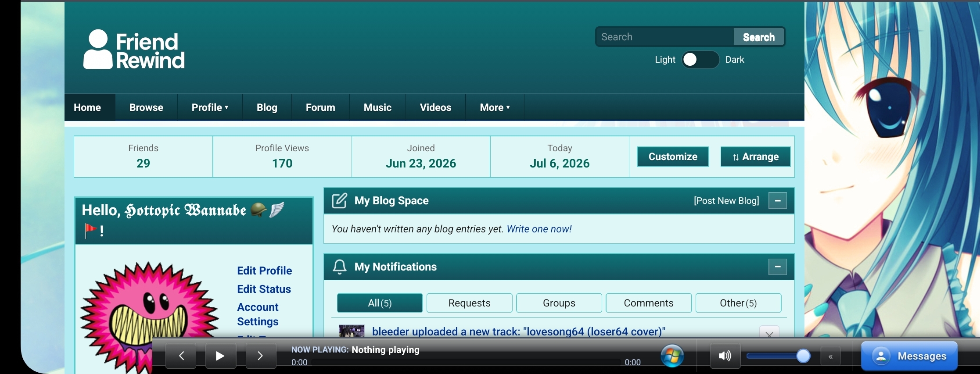The height and width of the screenshot is (374, 980).
Task: Focus the Search input field
Action: tap(664, 37)
